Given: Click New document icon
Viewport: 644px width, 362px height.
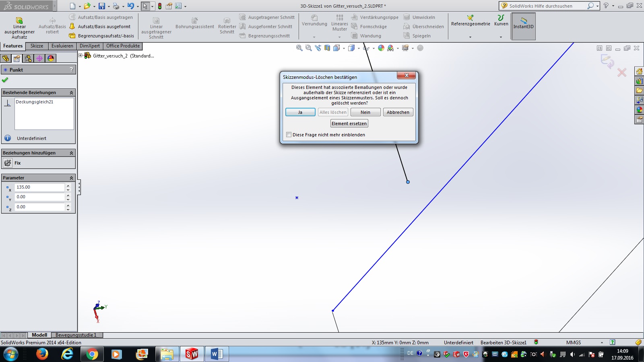Looking at the screenshot, I should tap(72, 6).
